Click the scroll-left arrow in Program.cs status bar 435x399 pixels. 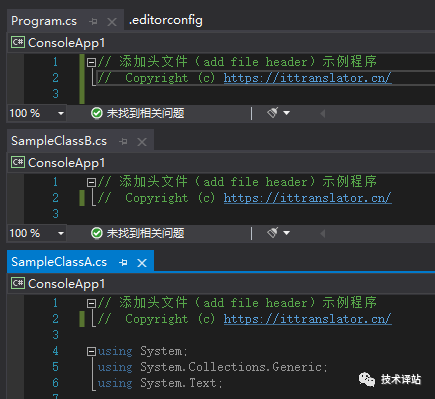(322, 113)
